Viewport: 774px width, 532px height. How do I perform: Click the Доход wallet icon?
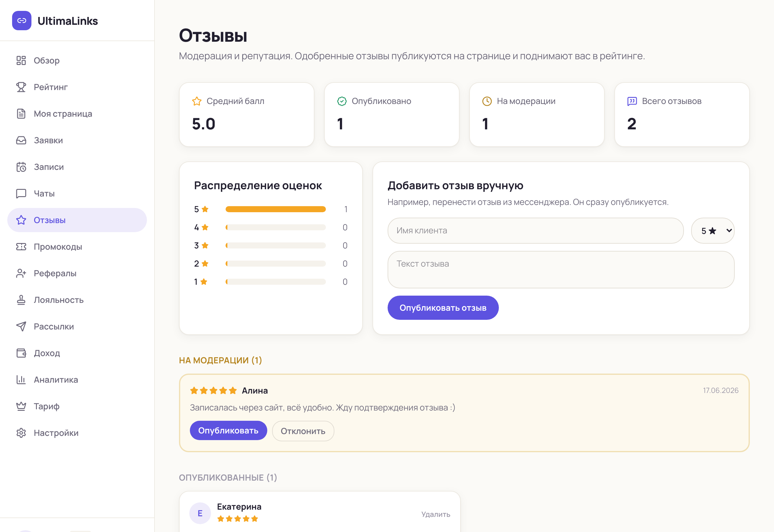21,353
